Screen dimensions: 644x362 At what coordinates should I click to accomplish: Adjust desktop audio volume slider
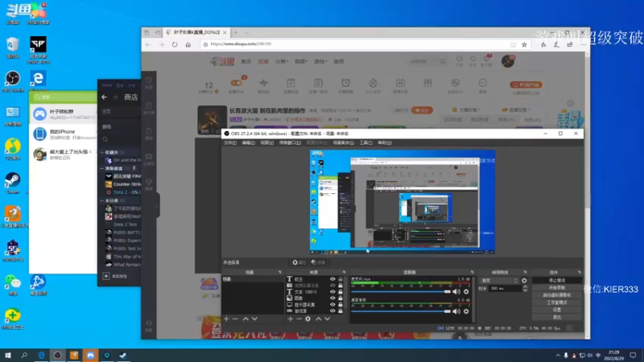[401, 311]
